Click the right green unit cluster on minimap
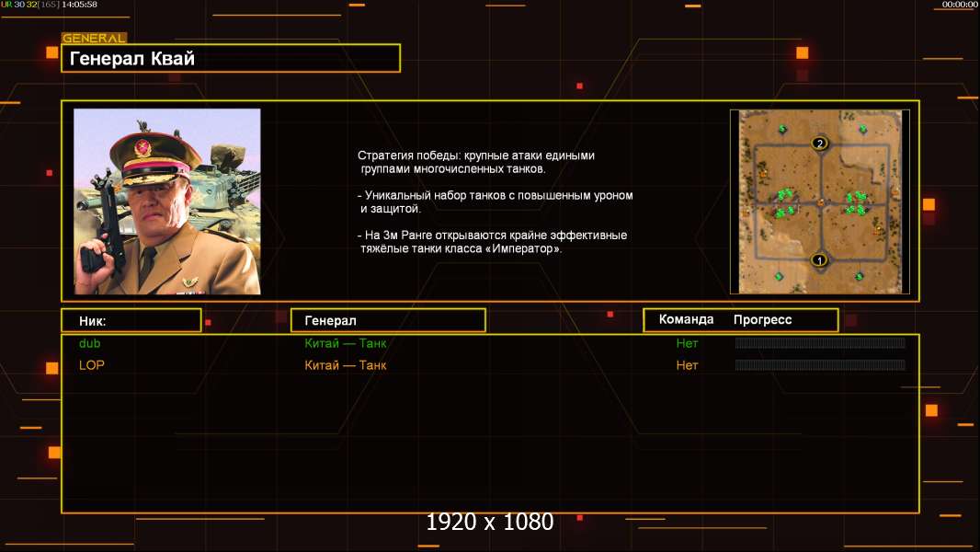Screen dimensions: 980x552 pos(856,204)
